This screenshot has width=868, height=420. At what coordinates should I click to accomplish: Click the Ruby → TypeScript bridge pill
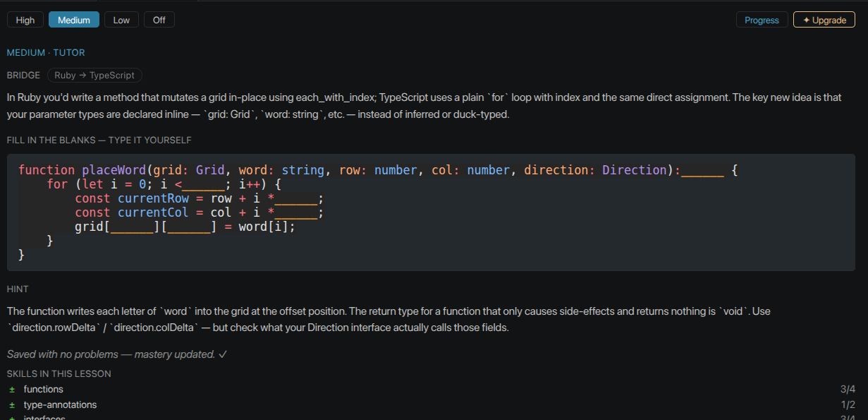[x=94, y=76]
